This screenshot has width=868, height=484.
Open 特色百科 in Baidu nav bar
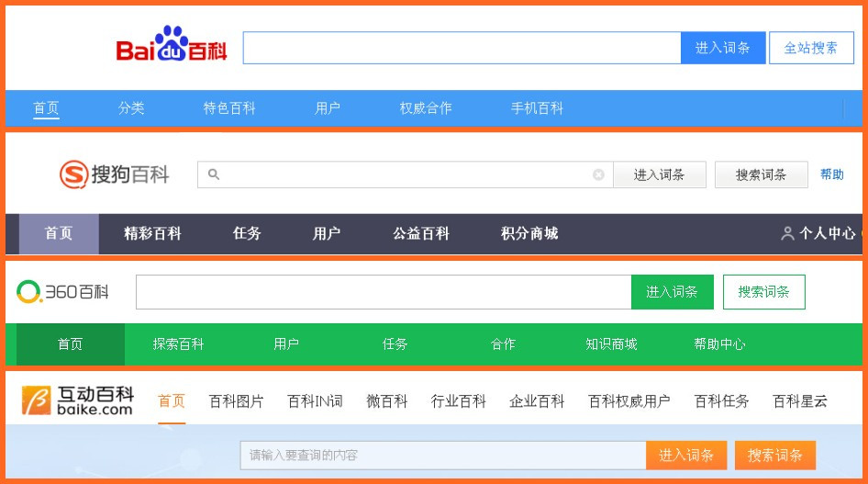229,108
